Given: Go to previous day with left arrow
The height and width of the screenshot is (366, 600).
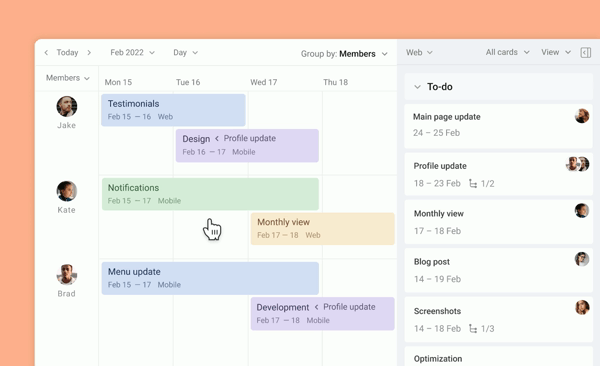Looking at the screenshot, I should (46, 52).
